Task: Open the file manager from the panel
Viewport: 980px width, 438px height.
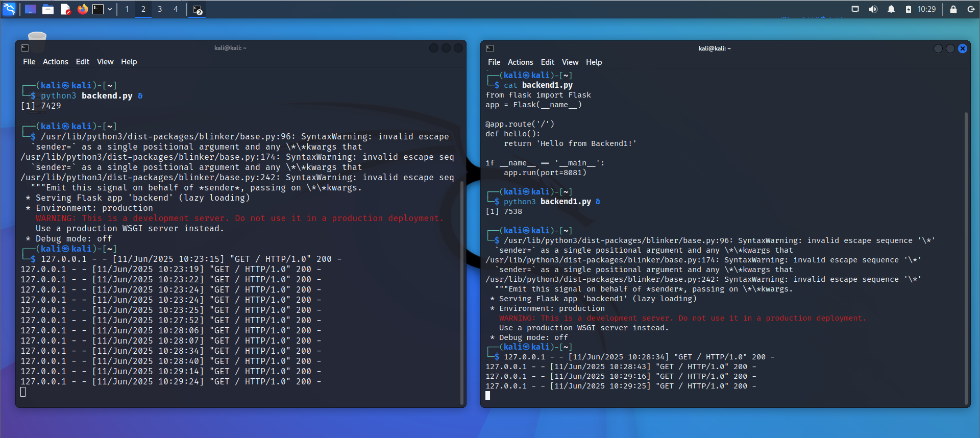Action: (x=48, y=9)
